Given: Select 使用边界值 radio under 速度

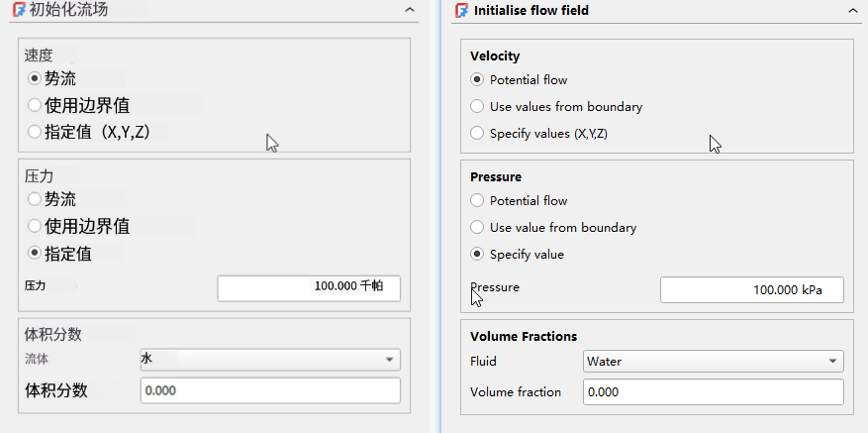Looking at the screenshot, I should pos(35,105).
